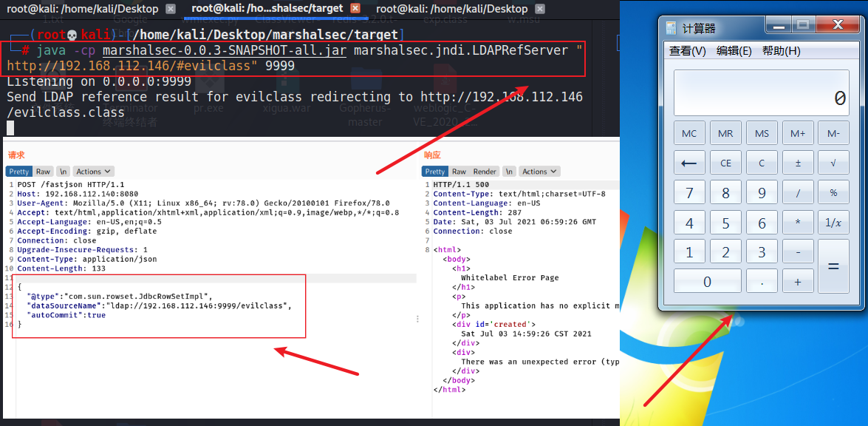Viewport: 868px width, 426px height.
Task: Click the calculator digit 8 key
Action: (x=725, y=193)
